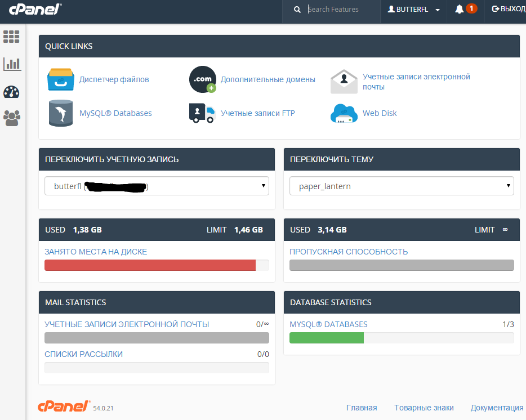Click the Главная footer link
This screenshot has height=420, width=526.
[x=361, y=408]
